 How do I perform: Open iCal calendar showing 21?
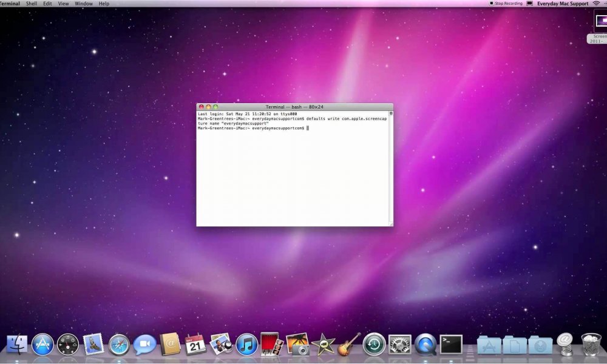point(195,345)
